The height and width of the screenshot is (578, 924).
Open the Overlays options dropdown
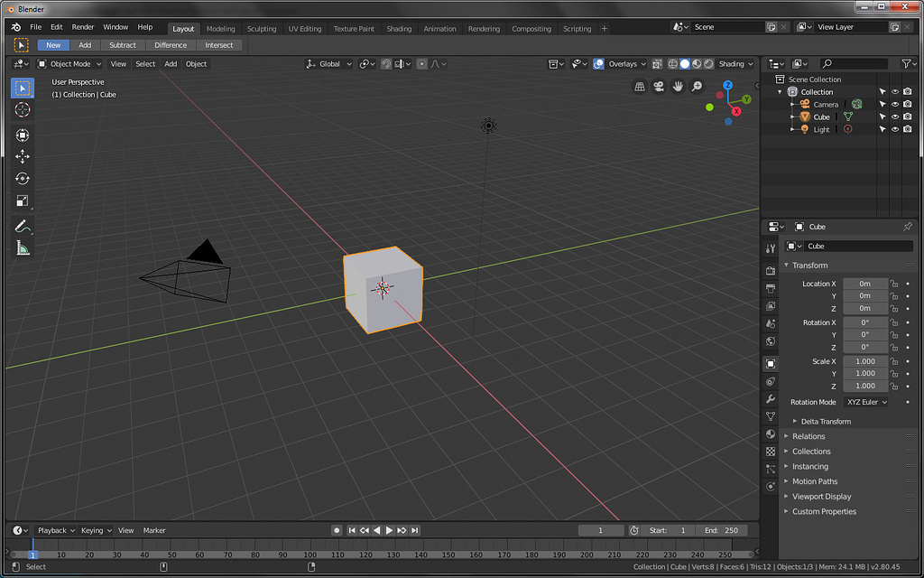(627, 64)
